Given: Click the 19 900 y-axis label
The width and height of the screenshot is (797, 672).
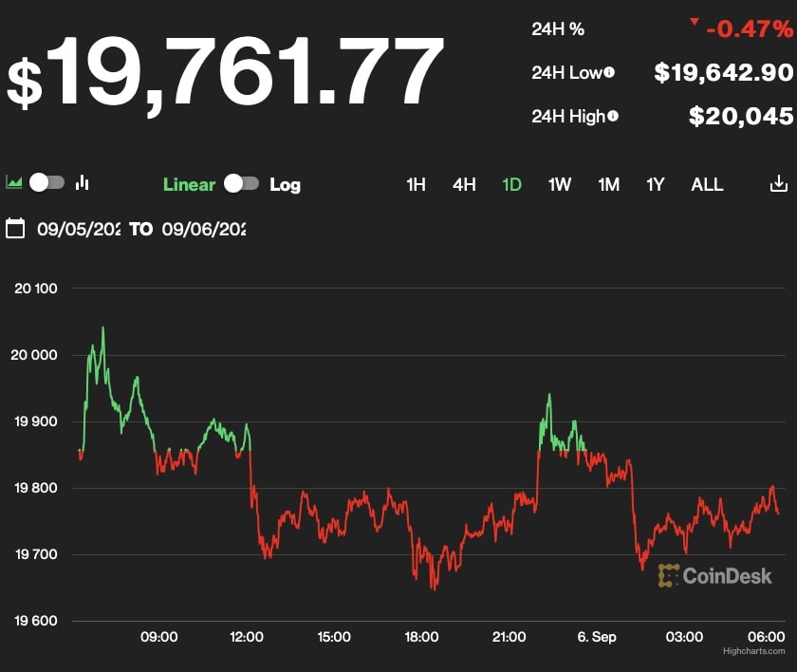Looking at the screenshot, I should [36, 421].
